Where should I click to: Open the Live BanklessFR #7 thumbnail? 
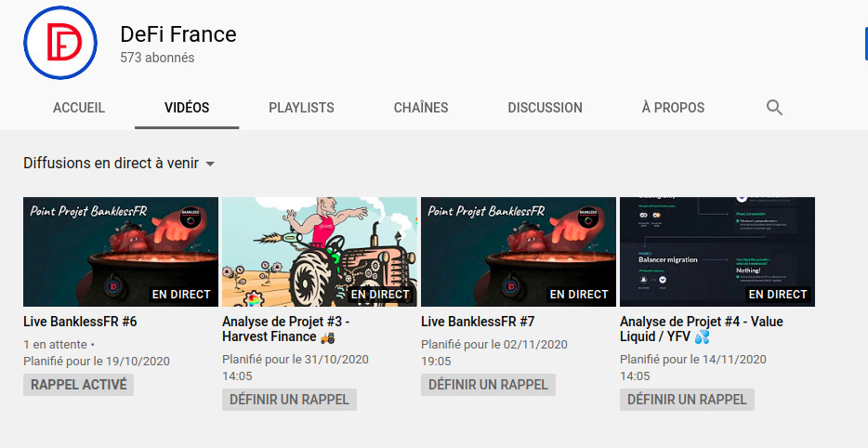[519, 252]
